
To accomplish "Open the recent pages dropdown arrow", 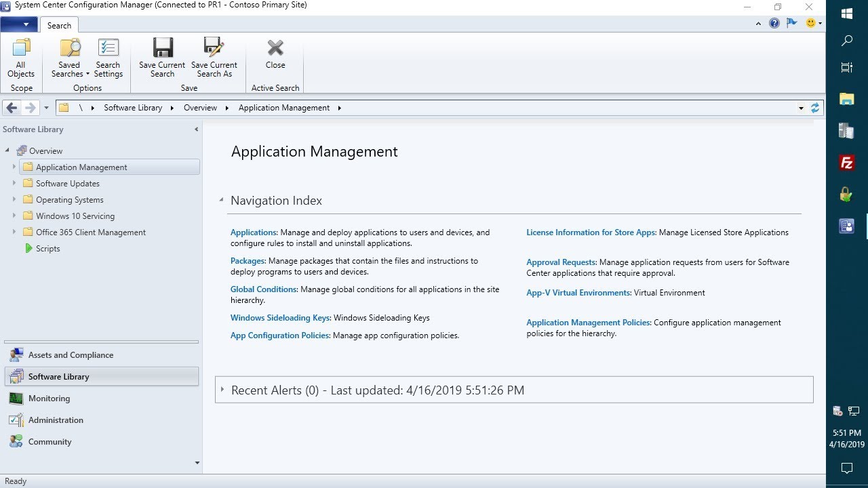I will 46,108.
